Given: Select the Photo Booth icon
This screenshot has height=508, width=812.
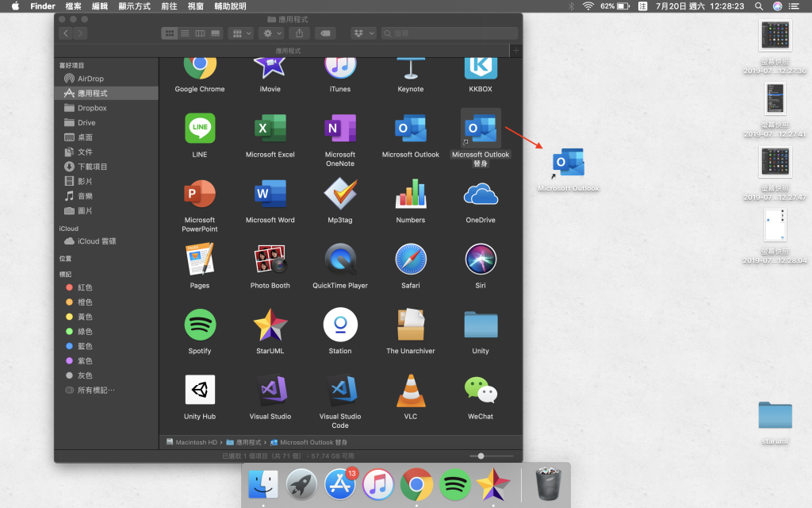Looking at the screenshot, I should [270, 260].
